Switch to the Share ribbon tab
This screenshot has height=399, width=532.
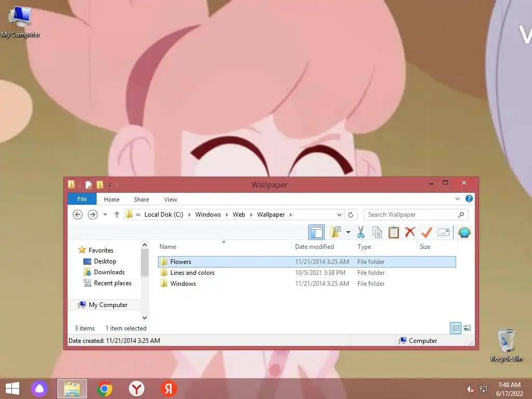point(141,199)
